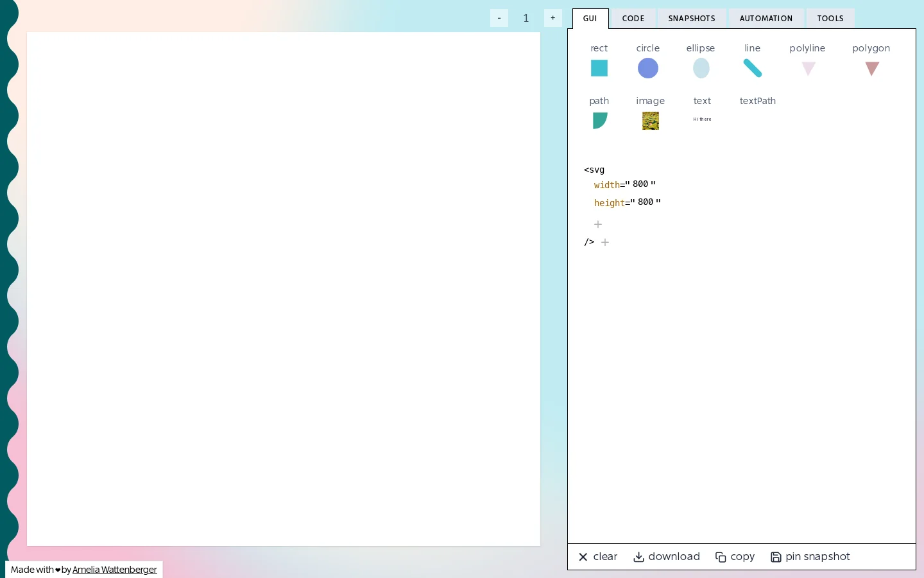924x578 pixels.
Task: Insert a text element using 'Hi there' icon
Action: (x=702, y=119)
